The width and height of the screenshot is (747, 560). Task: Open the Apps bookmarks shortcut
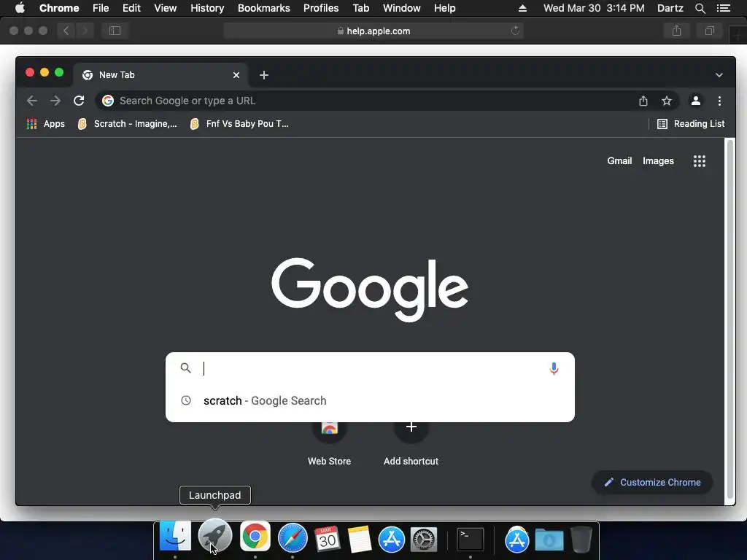[x=46, y=124]
